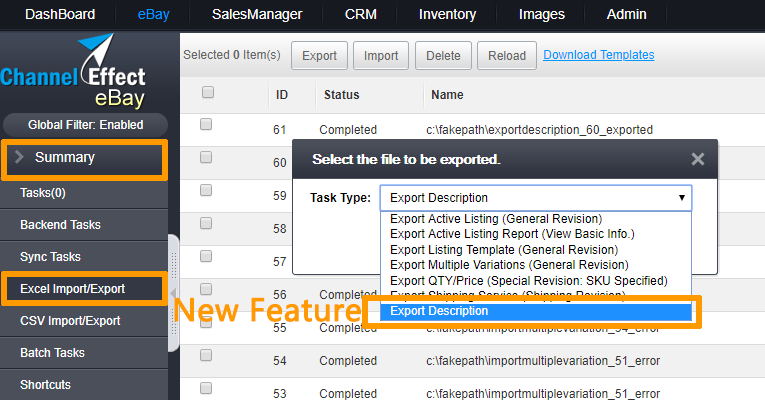Close the export file dialog
765x400 pixels.
[698, 159]
